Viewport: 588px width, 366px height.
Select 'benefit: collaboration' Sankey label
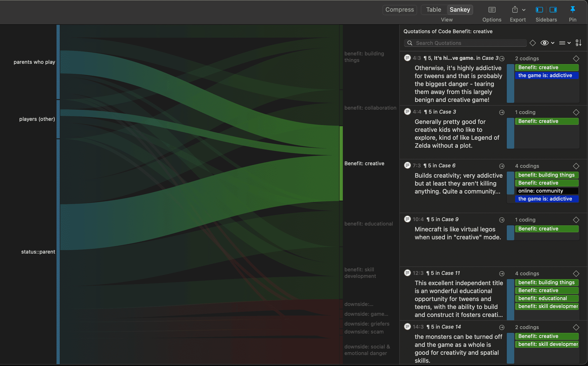click(370, 108)
